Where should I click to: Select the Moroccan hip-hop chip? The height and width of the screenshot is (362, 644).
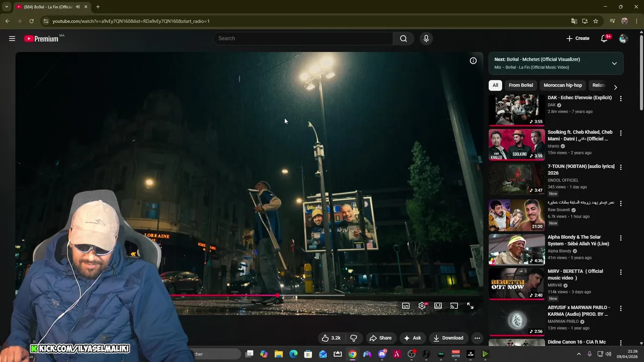562,85
